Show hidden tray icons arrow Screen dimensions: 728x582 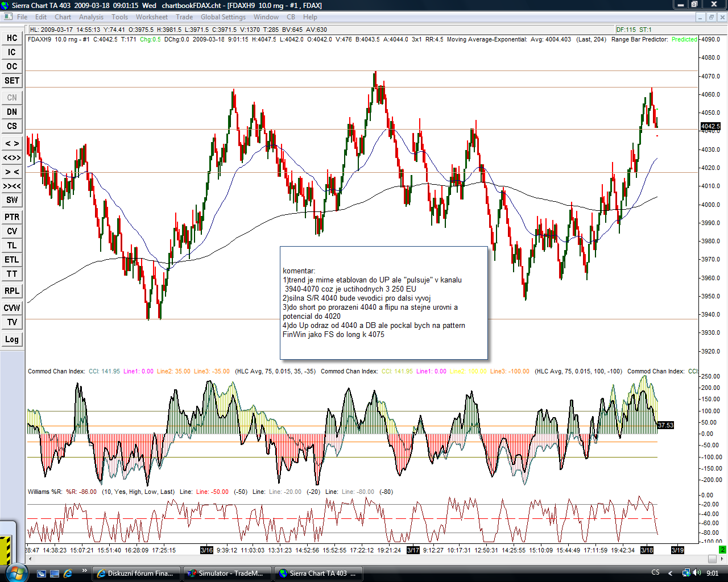coord(670,573)
